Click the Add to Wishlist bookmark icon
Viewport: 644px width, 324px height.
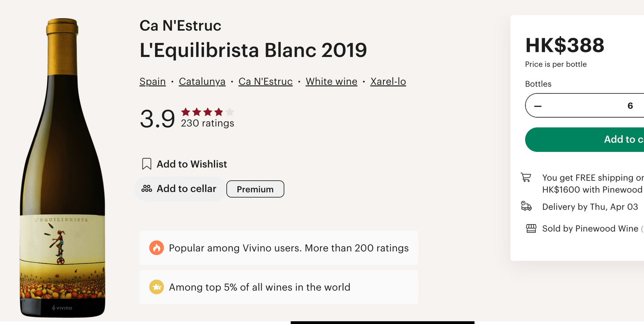pyautogui.click(x=147, y=164)
